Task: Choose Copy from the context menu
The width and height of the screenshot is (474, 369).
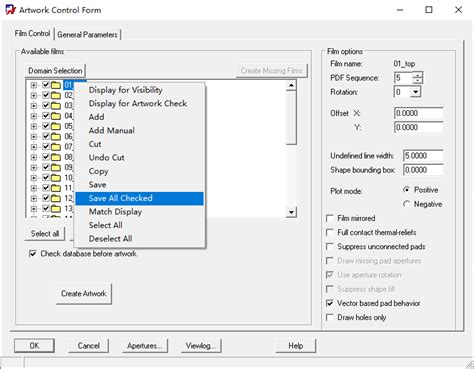Action: [x=139, y=171]
